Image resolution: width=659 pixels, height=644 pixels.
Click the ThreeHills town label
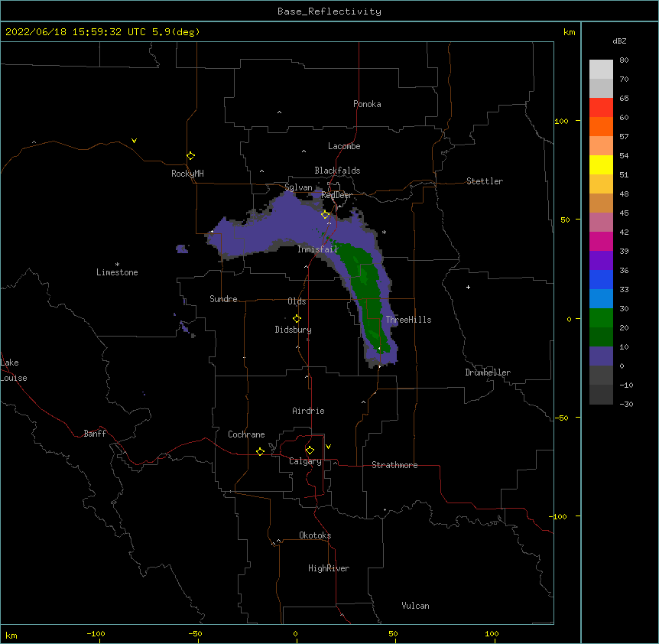click(408, 320)
